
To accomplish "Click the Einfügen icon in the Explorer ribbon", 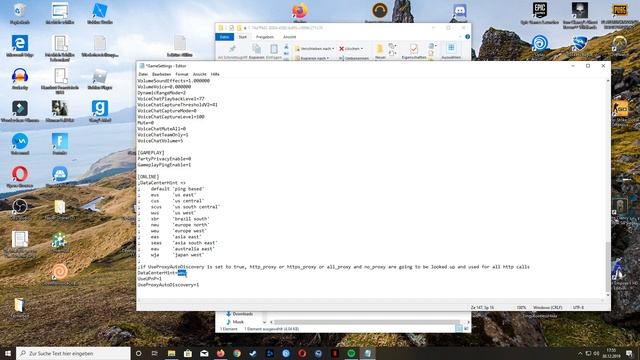I will 273,50.
